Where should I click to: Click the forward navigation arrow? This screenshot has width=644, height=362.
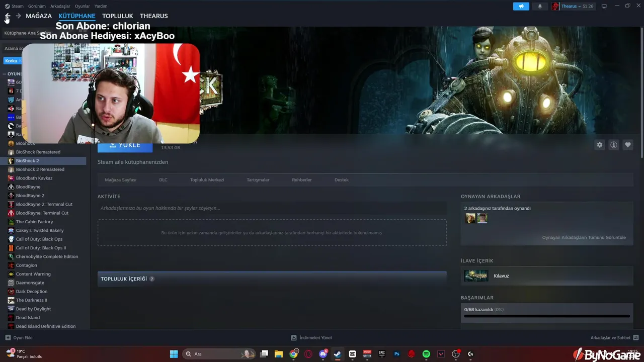(18, 16)
